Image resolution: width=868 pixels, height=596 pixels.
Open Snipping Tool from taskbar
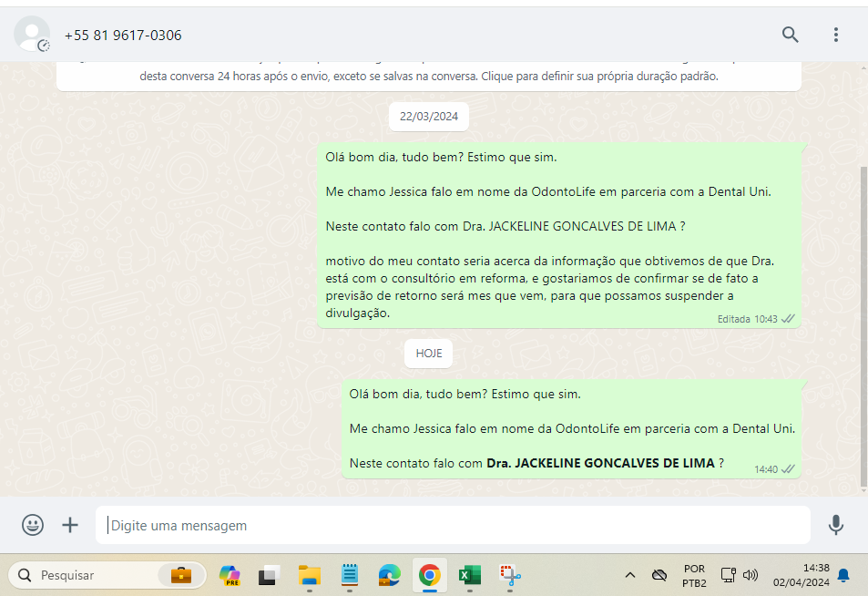pyautogui.click(x=510, y=576)
